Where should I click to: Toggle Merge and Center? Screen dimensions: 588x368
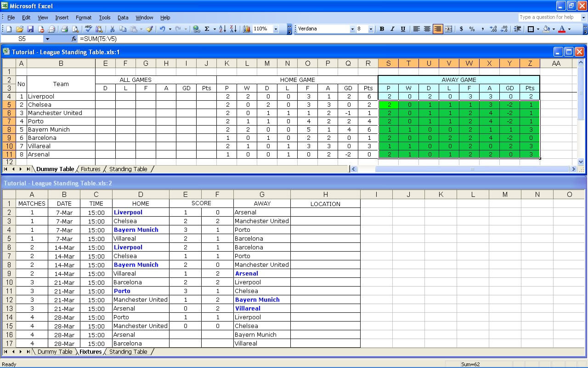pos(448,29)
